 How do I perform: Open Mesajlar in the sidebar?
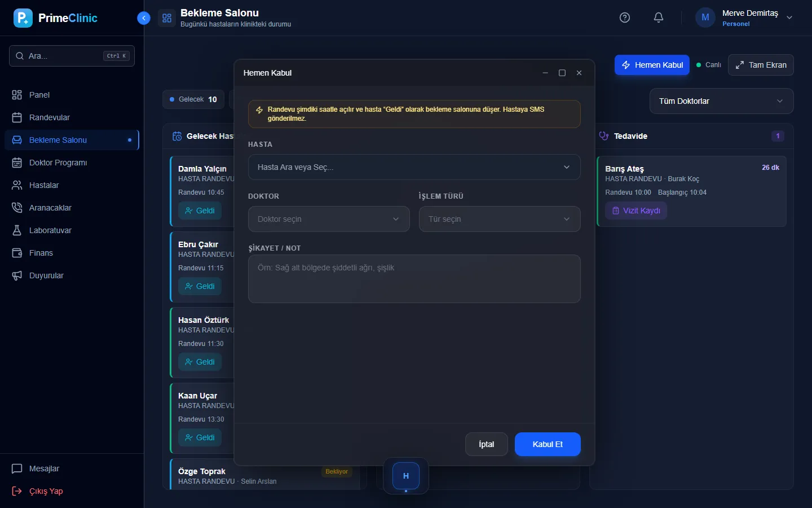click(x=72, y=468)
